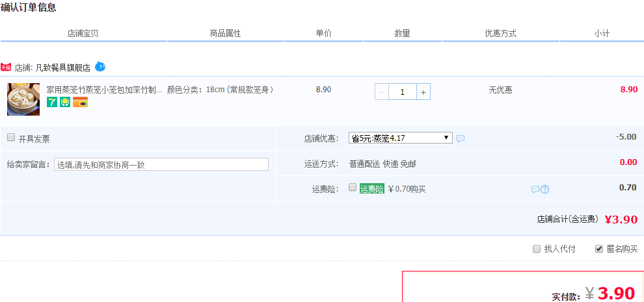The height and width of the screenshot is (302, 644).
Task: Click the Tmall red logo icon
Action: pos(6,68)
